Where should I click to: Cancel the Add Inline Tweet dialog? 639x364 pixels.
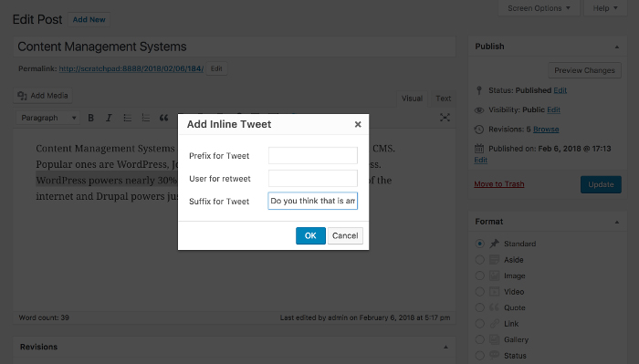tap(345, 235)
